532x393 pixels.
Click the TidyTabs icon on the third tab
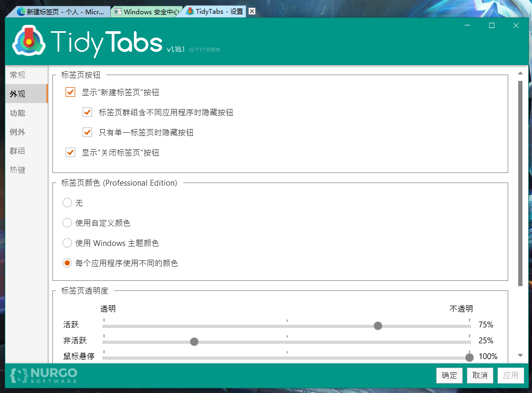tap(191, 11)
